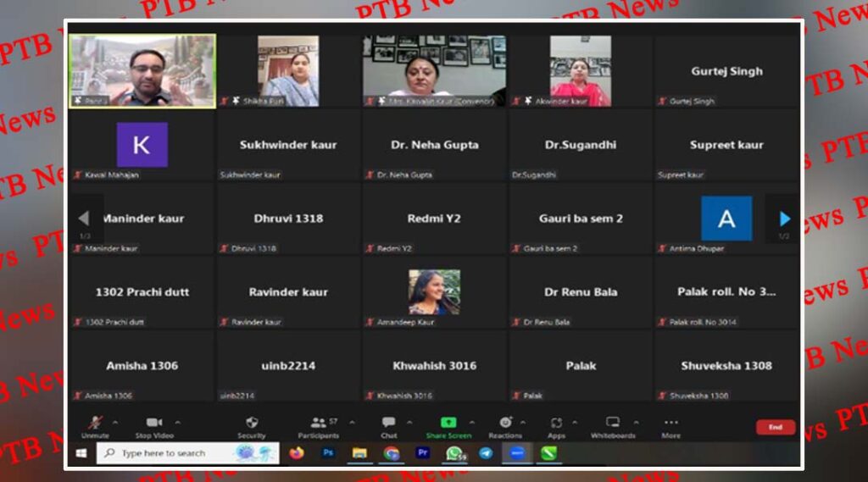
Task: Select Supreet kaur participant tile
Action: tap(726, 145)
